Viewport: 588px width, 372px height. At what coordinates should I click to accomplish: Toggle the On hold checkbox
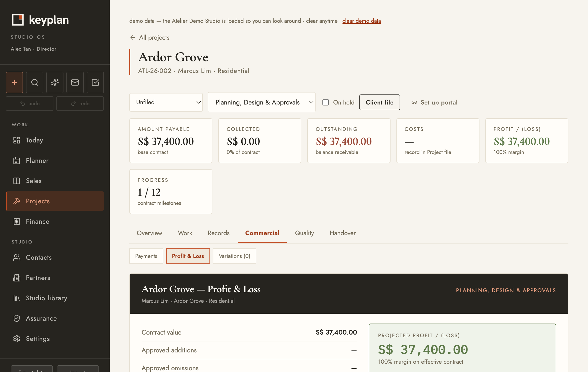[326, 102]
